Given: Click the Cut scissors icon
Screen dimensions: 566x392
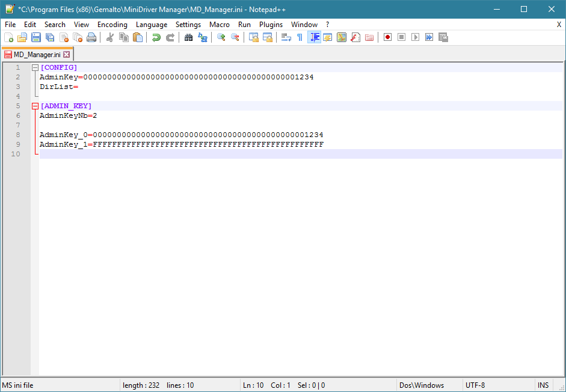Looking at the screenshot, I should pos(109,37).
